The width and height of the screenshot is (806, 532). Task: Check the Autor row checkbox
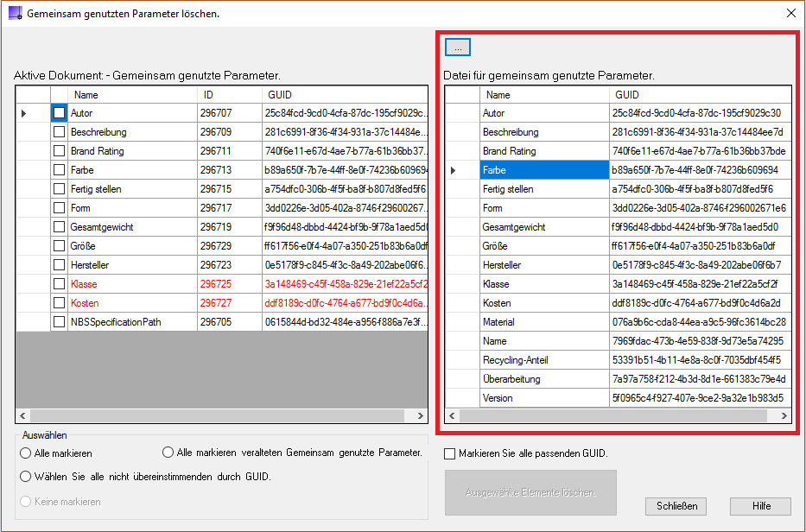(59, 112)
